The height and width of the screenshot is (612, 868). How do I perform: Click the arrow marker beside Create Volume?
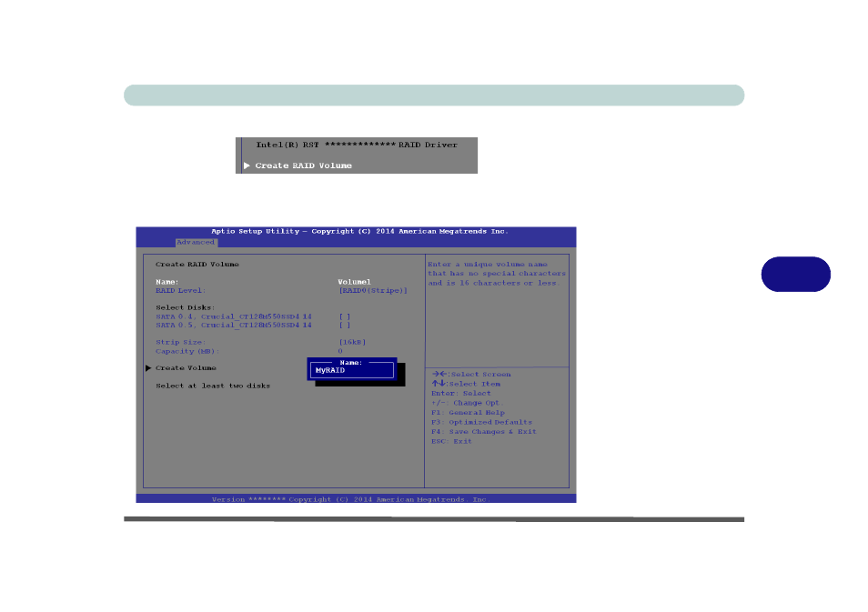(x=148, y=368)
